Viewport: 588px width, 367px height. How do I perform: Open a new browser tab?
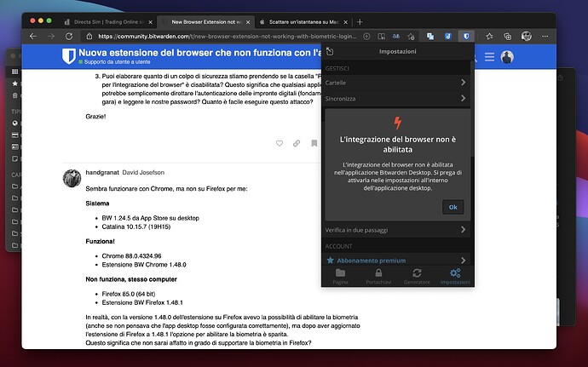coord(360,22)
